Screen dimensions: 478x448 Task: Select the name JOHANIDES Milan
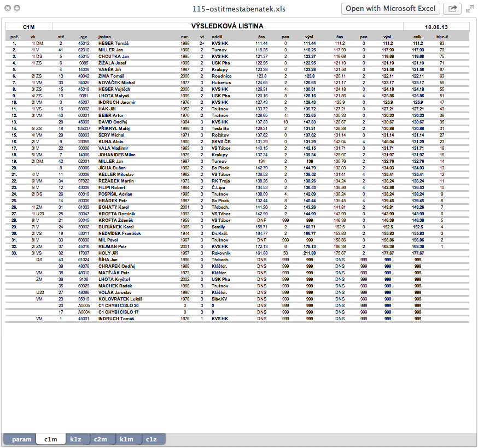116,155
